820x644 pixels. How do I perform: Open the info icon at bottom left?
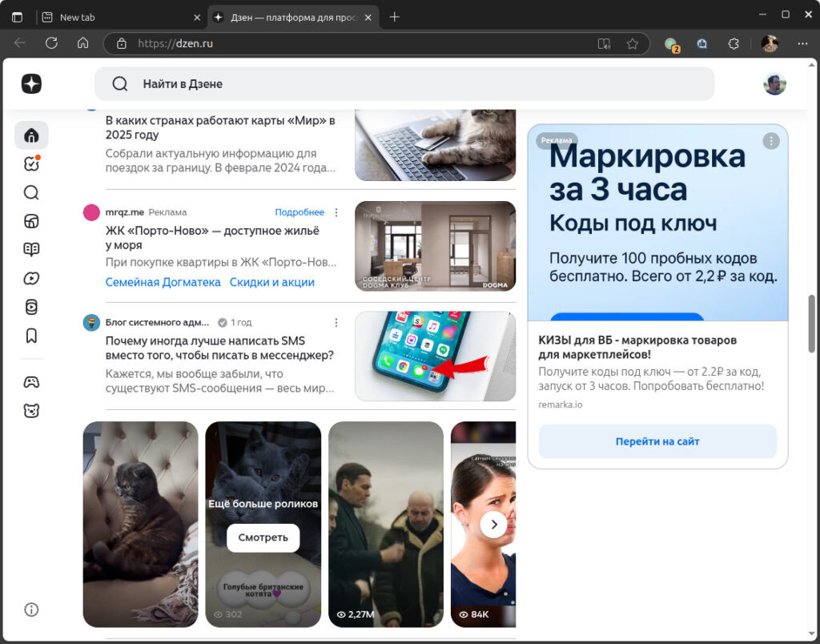31,610
